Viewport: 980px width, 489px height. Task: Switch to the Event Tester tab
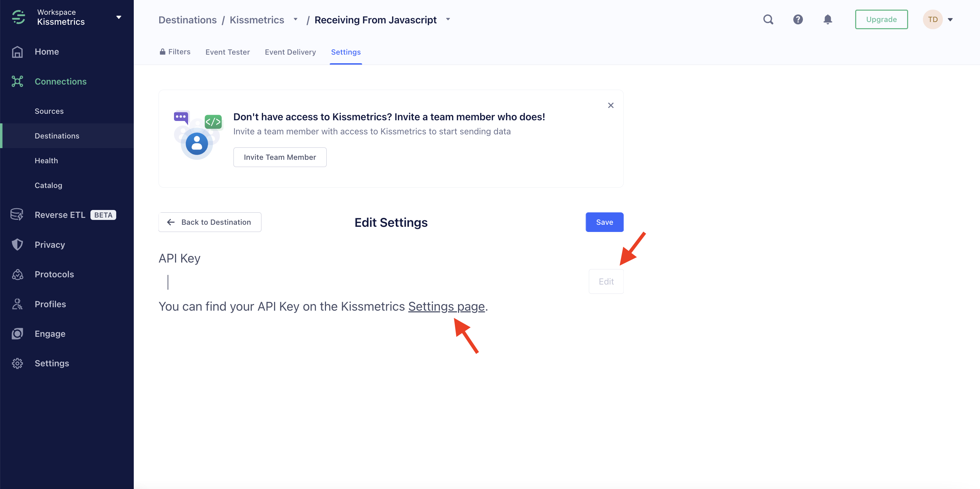coord(228,52)
